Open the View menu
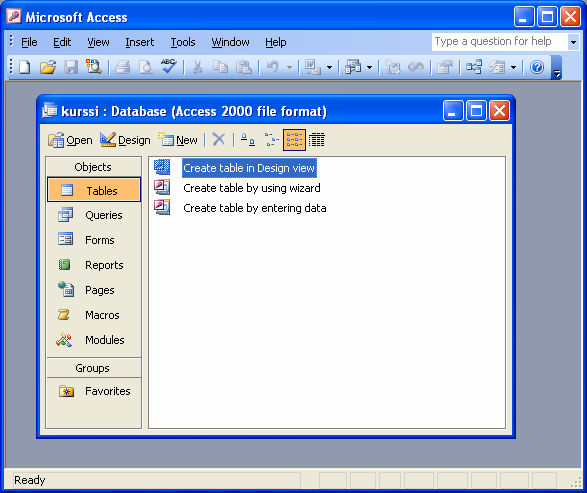Viewport: 587px width, 493px height. (98, 42)
